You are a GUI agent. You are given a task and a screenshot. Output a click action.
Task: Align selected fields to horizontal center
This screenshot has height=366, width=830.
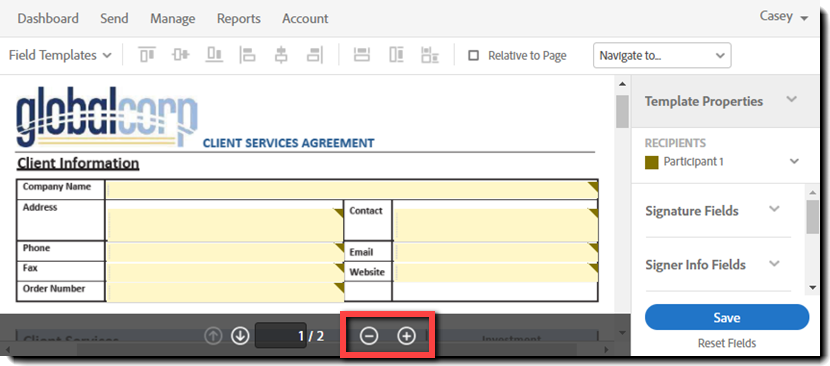point(281,55)
